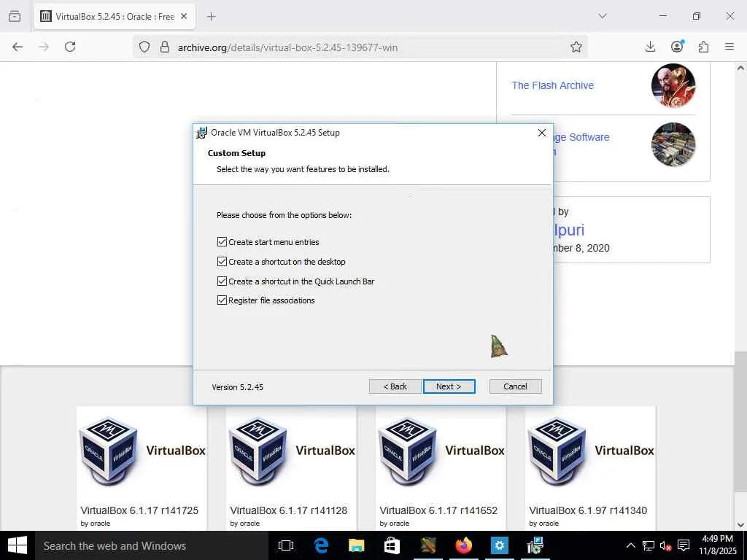Open VirtualBox 6.1.17 r141725 item
The image size is (747, 560).
click(139, 510)
